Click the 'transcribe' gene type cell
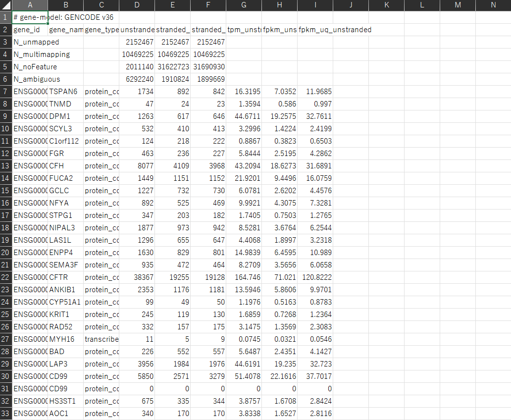Screen dimensions: 511x420 coord(102,339)
